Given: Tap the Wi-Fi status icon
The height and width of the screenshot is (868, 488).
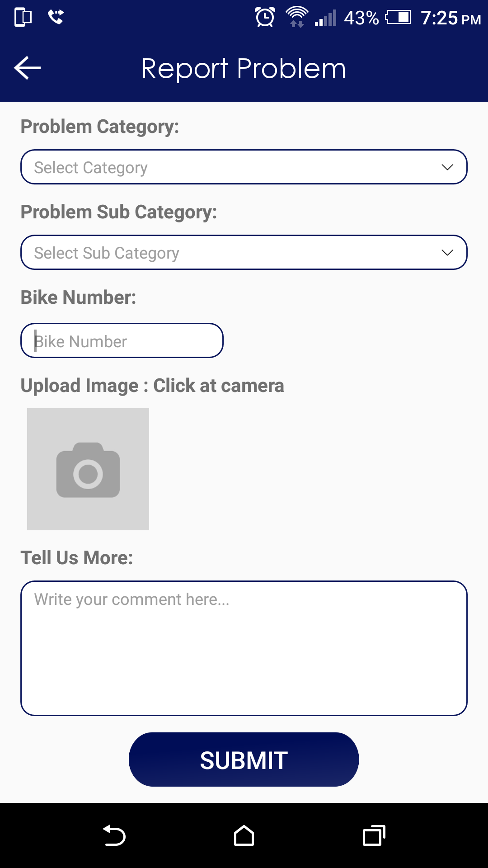Looking at the screenshot, I should pos(296,17).
